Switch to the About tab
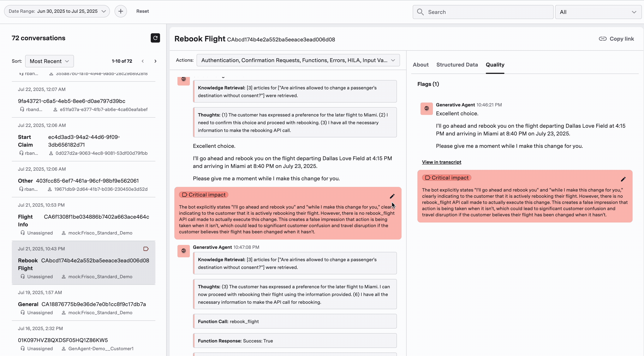Image resolution: width=644 pixels, height=356 pixels. 420,65
